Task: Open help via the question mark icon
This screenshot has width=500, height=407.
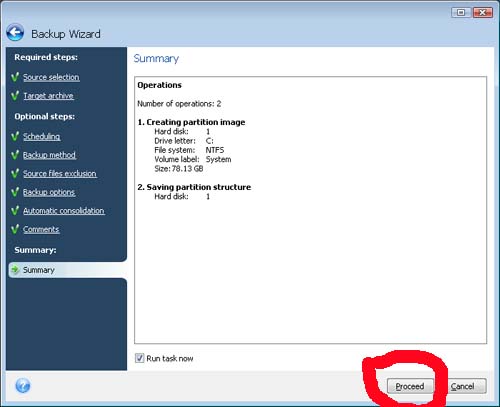Action: [x=23, y=386]
